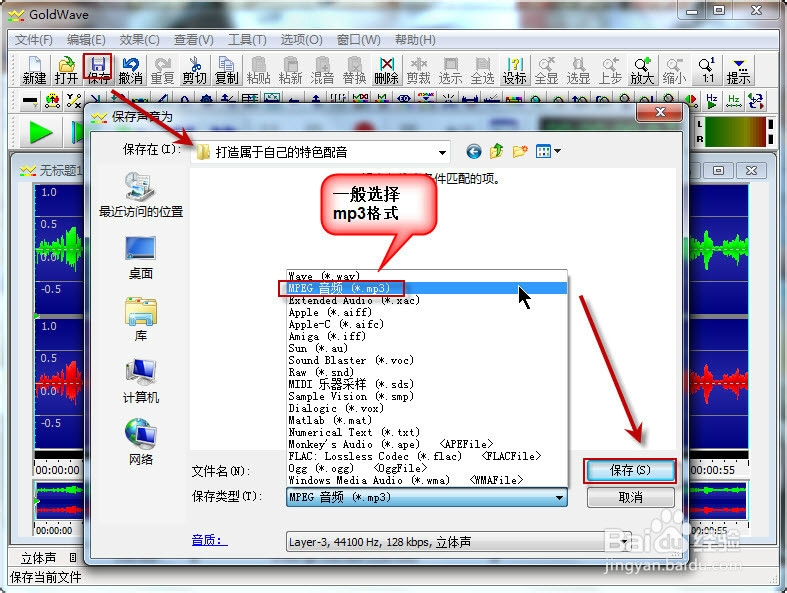787x593 pixels.
Task: Select Wave (*.wav) format
Action: point(427,276)
